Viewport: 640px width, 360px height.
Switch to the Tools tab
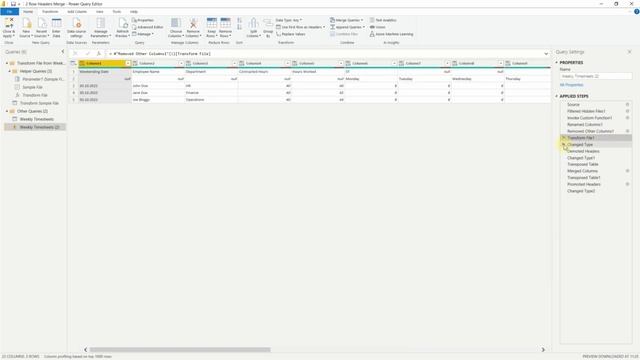tap(117, 11)
